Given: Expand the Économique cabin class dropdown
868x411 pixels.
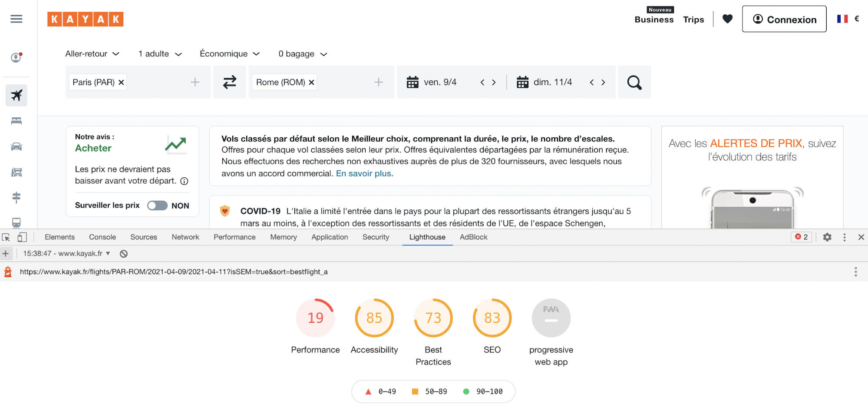Looking at the screenshot, I should [x=230, y=54].
